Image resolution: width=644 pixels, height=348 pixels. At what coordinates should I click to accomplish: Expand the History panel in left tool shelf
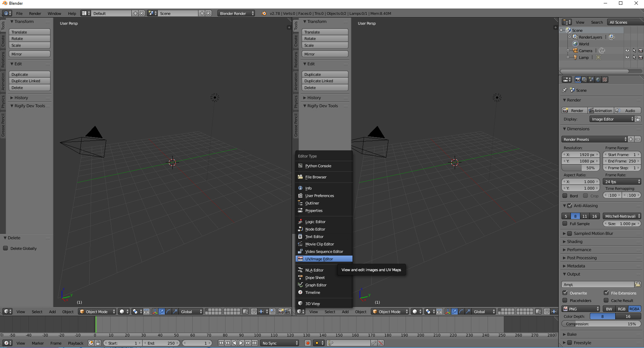(x=21, y=97)
